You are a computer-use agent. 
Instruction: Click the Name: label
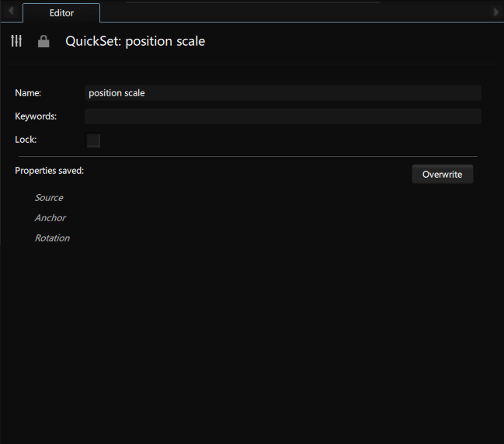tap(28, 93)
